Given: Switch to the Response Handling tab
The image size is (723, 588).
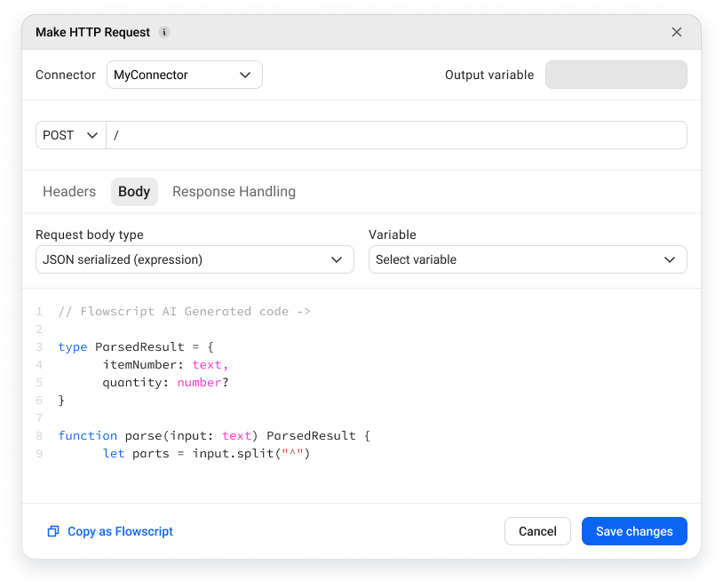Looking at the screenshot, I should 234,191.
